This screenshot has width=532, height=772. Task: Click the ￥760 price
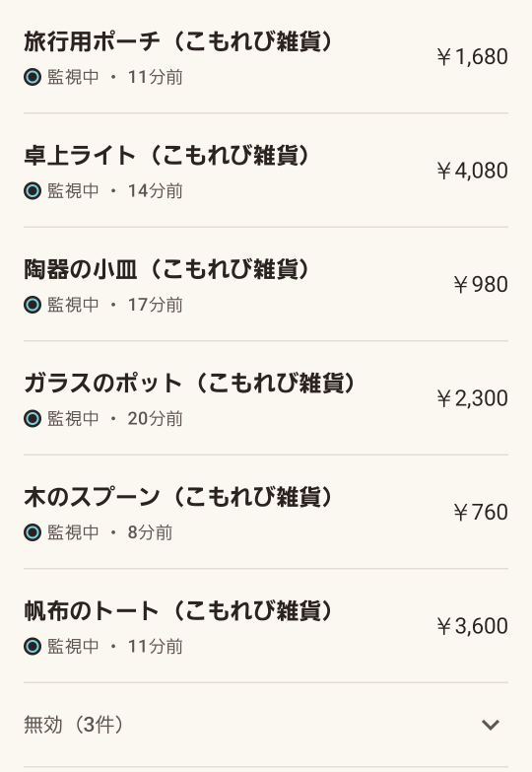pyautogui.click(x=481, y=512)
